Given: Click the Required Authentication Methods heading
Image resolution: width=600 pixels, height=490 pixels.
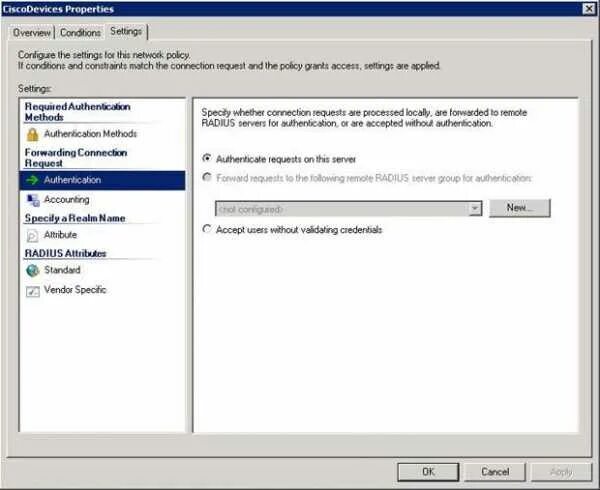Looking at the screenshot, I should 78,112.
